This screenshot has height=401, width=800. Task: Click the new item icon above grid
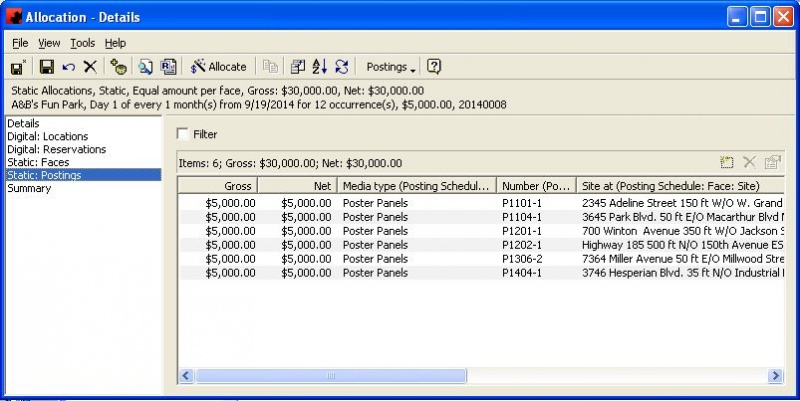click(727, 162)
